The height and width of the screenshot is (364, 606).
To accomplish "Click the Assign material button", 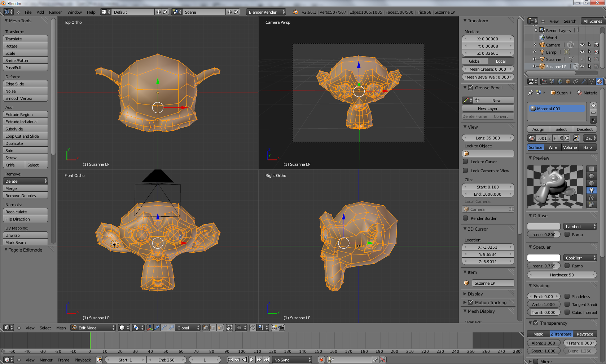I will 538,129.
